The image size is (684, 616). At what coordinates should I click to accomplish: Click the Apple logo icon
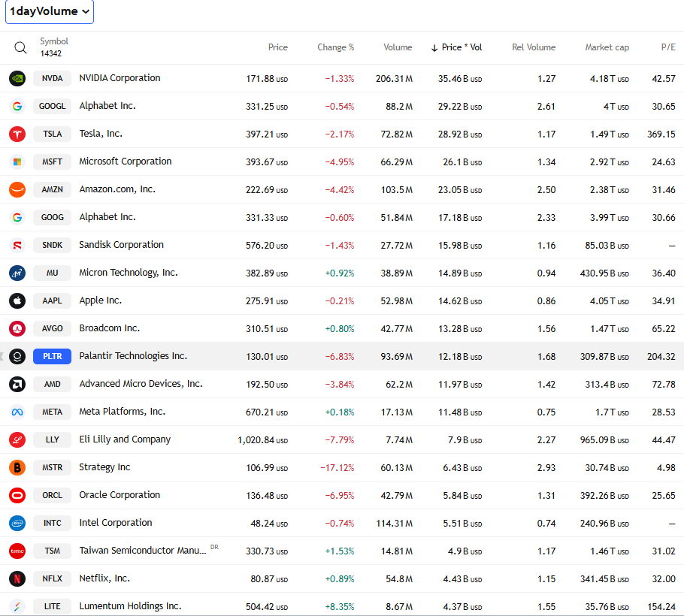click(17, 300)
